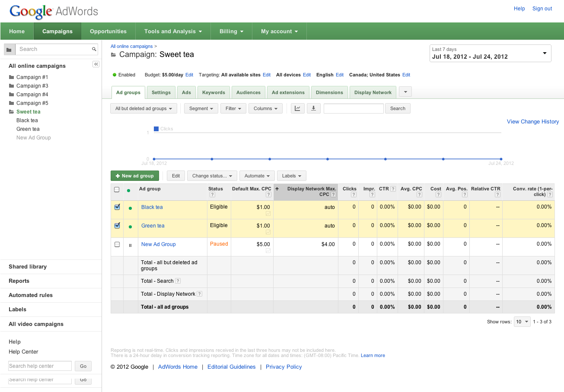Open the Change status dropdown
564x392 pixels.
[x=212, y=176]
